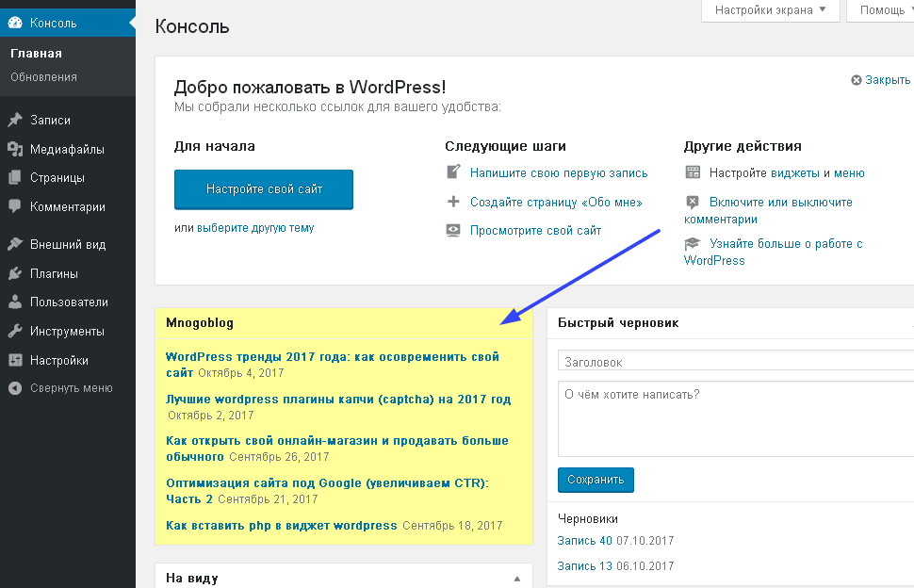This screenshot has width=914, height=588.
Task: Click the pages icon beside Страницы
Action: click(15, 178)
